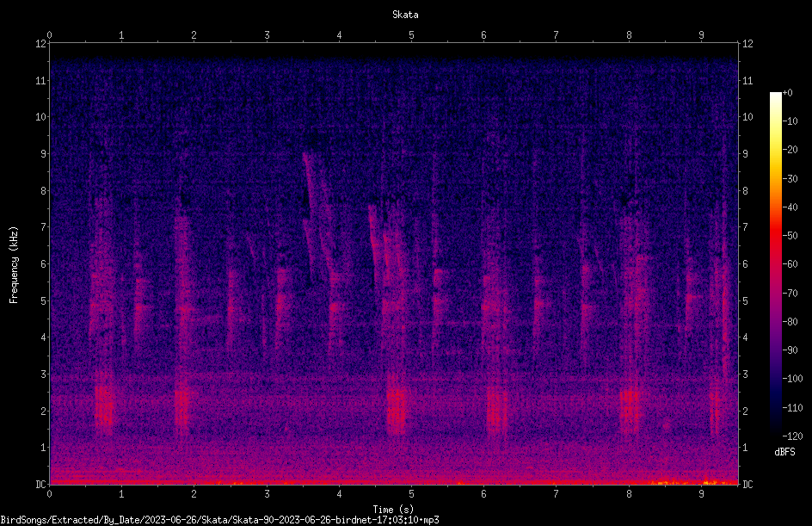Image resolution: width=812 pixels, height=526 pixels.
Task: Click the "Skata" title above the spectrogram
Action: (405, 15)
